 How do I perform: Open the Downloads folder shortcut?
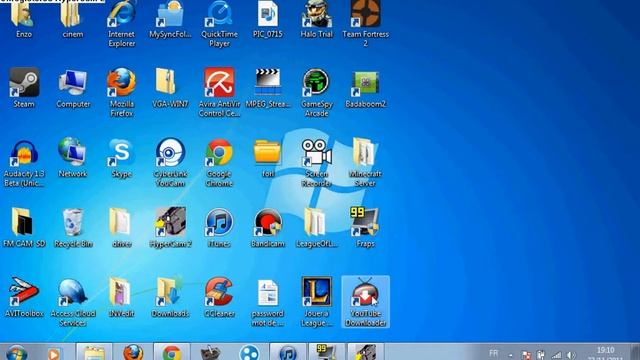pyautogui.click(x=170, y=297)
